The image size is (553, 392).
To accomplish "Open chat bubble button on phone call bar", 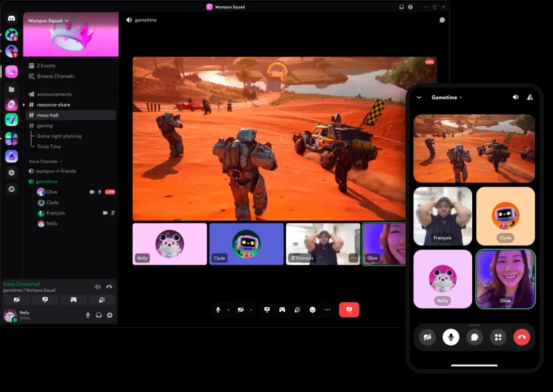I will [x=474, y=337].
